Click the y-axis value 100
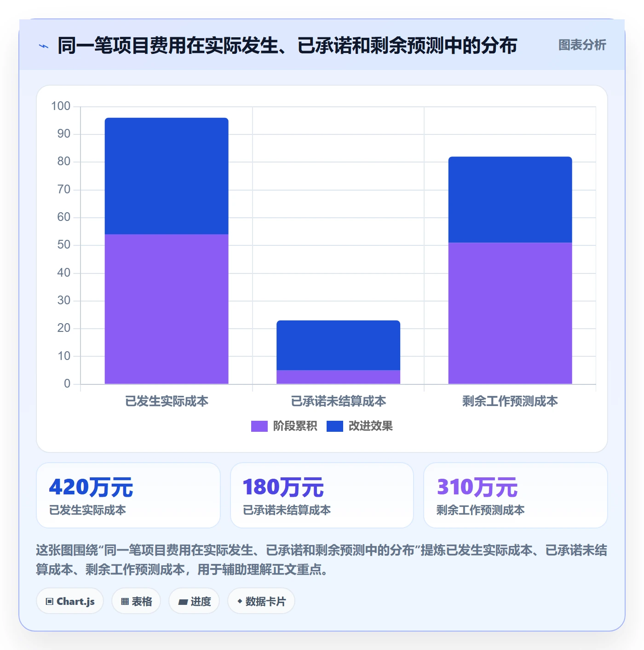 (x=61, y=106)
